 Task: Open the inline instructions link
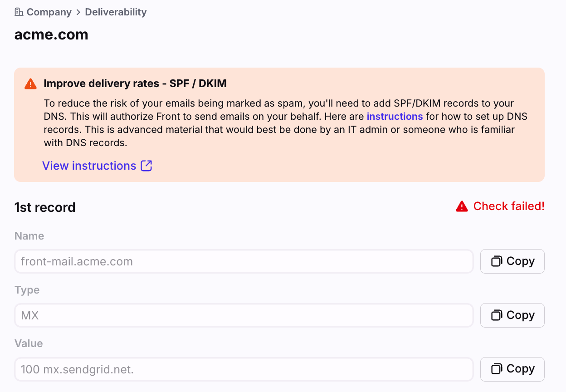coord(395,116)
